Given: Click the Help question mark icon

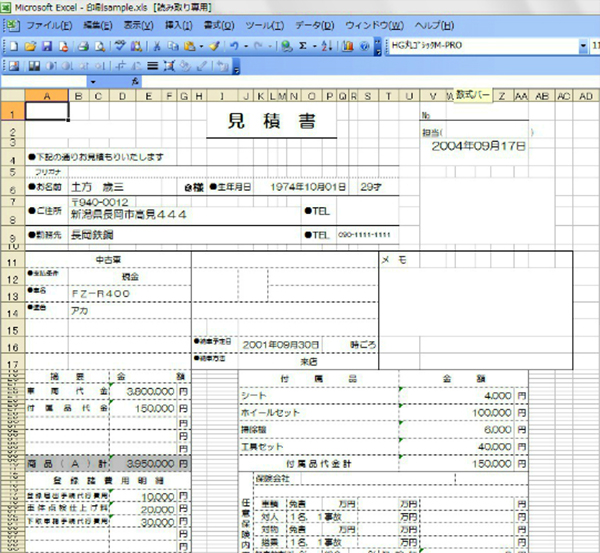Looking at the screenshot, I should point(364,46).
